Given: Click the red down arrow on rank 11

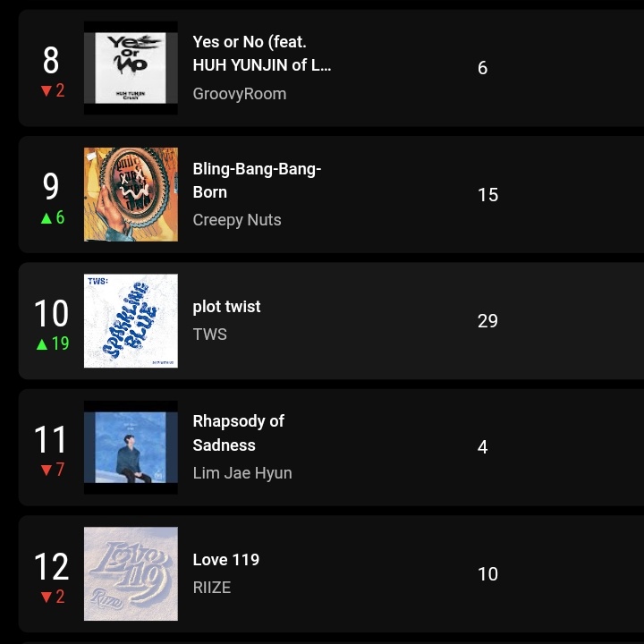Looking at the screenshot, I should click(x=46, y=470).
